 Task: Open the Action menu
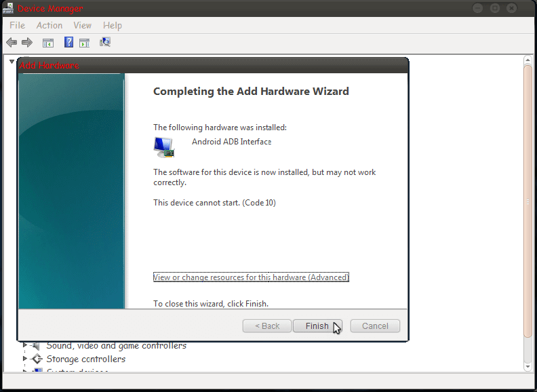pyautogui.click(x=49, y=25)
